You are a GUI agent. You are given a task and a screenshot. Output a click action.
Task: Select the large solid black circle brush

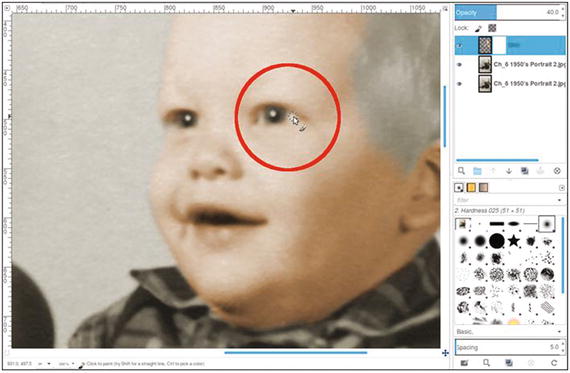(497, 241)
